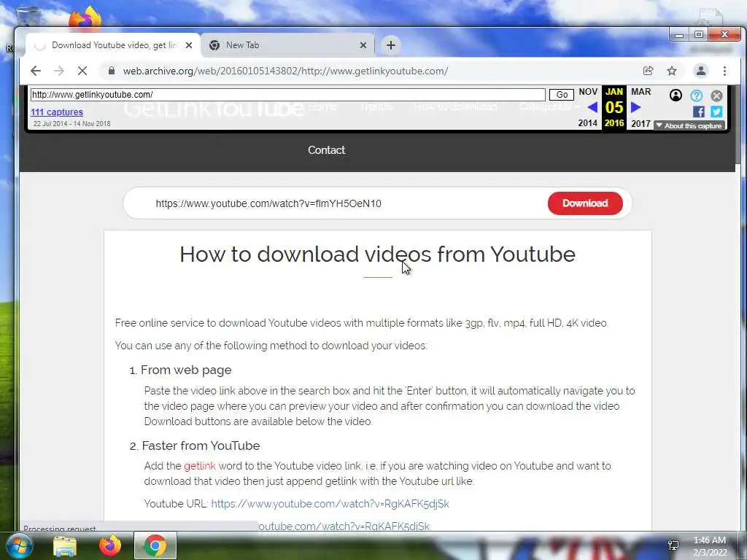
Task: Open the RgKAFK5djSk YouTube URL link
Action: point(330,504)
